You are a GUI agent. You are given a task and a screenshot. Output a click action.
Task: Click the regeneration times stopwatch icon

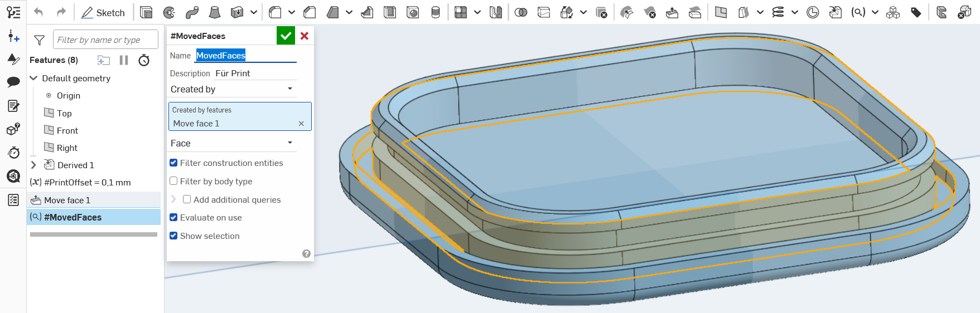[x=144, y=60]
